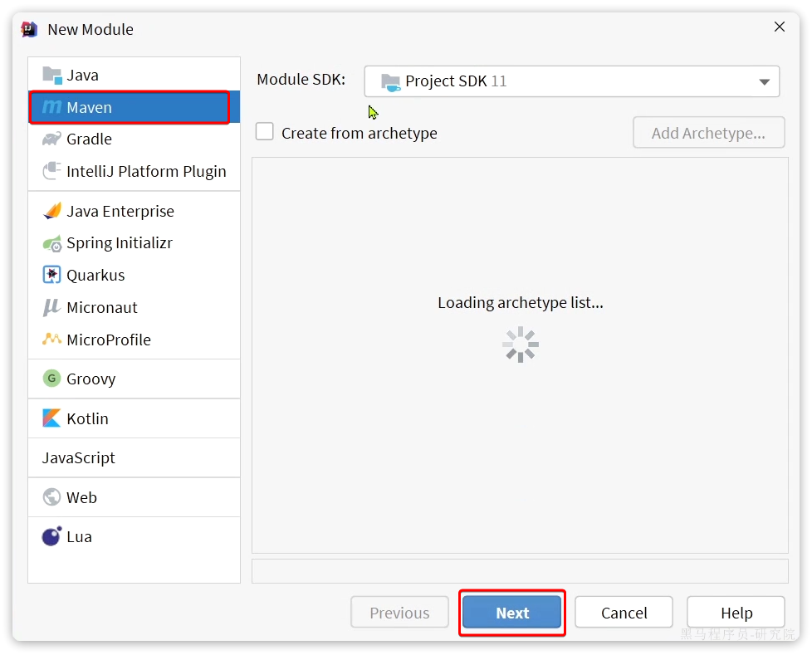
Task: Click the Module SDK label
Action: [x=301, y=79]
